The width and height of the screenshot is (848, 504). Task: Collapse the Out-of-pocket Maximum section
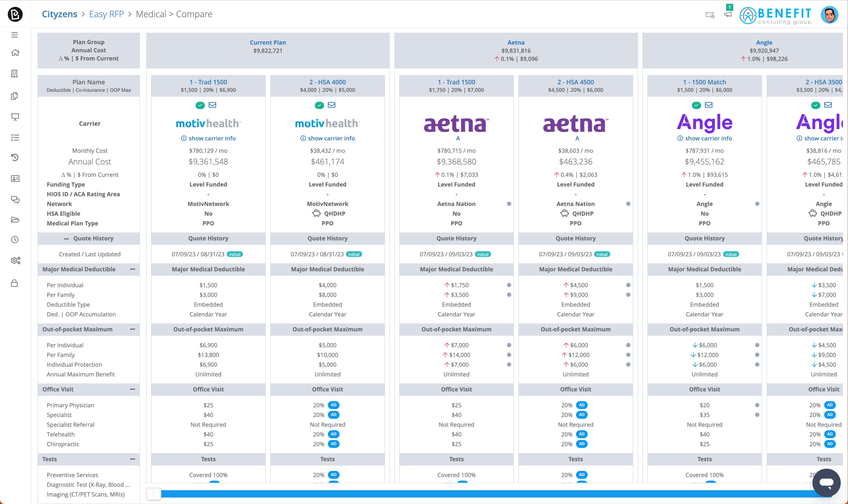click(x=132, y=329)
